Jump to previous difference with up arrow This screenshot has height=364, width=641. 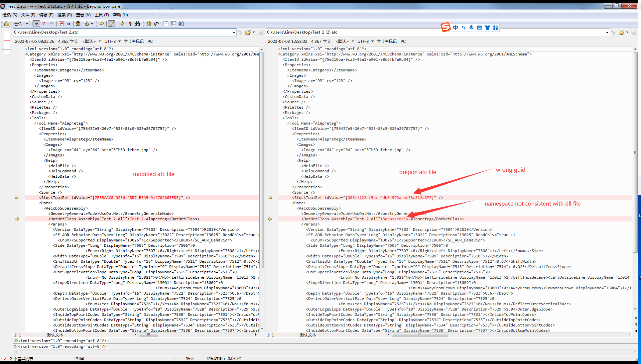point(130,24)
